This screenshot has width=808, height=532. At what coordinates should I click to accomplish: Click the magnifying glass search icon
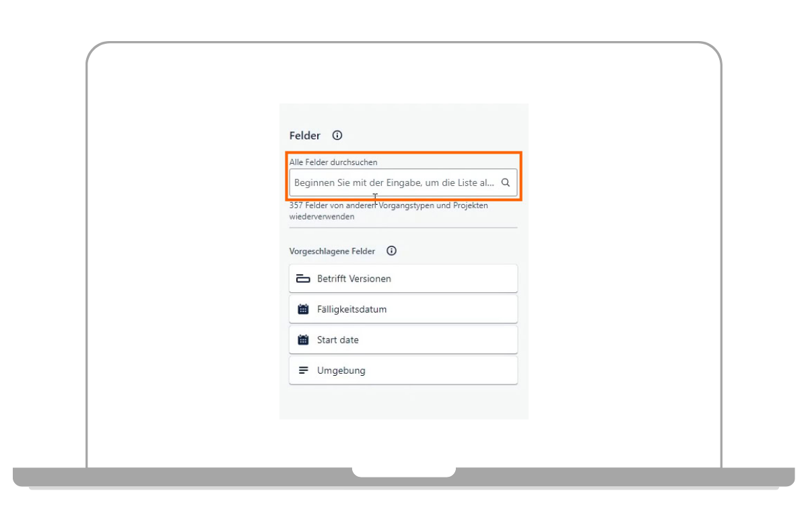506,182
